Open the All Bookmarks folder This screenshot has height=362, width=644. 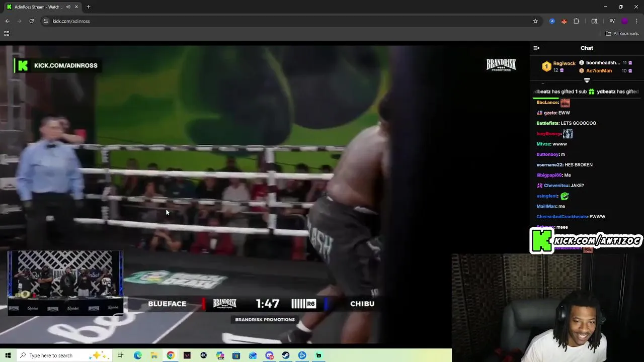622,34
